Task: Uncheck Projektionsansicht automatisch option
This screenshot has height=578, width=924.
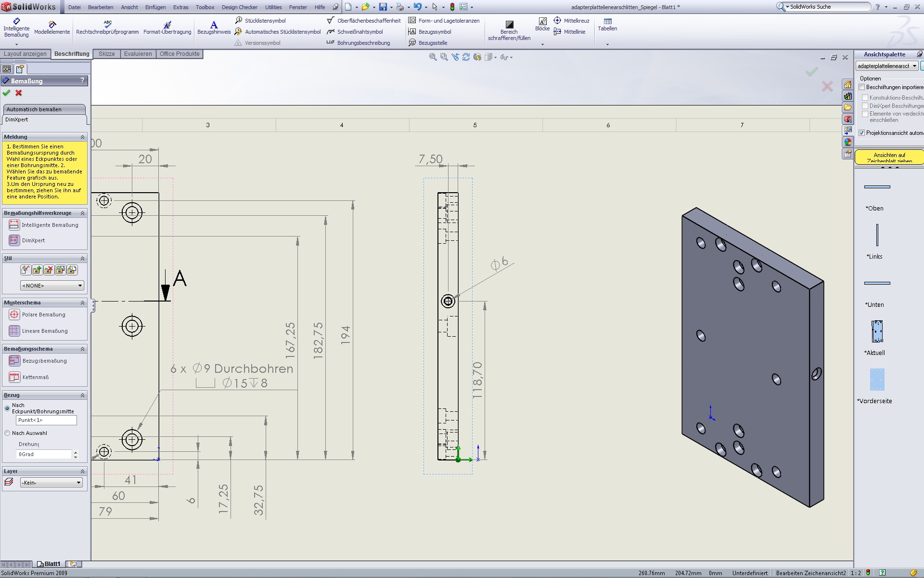Action: click(862, 133)
